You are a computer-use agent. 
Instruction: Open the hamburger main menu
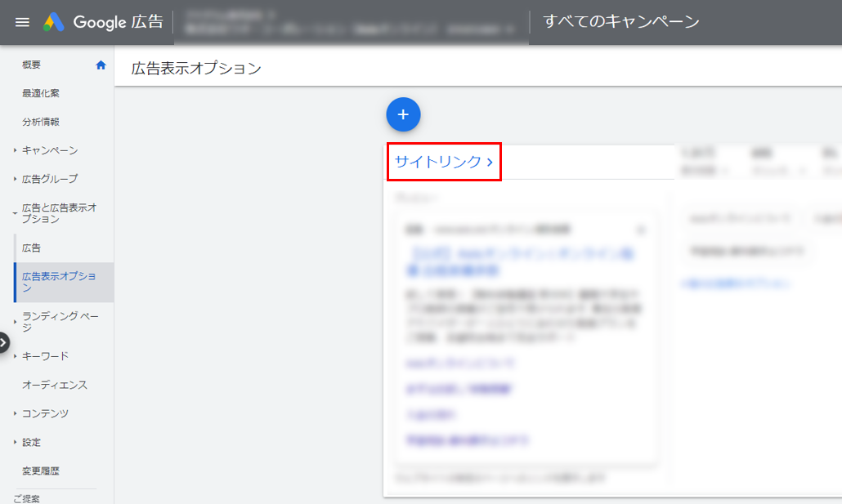coord(22,22)
